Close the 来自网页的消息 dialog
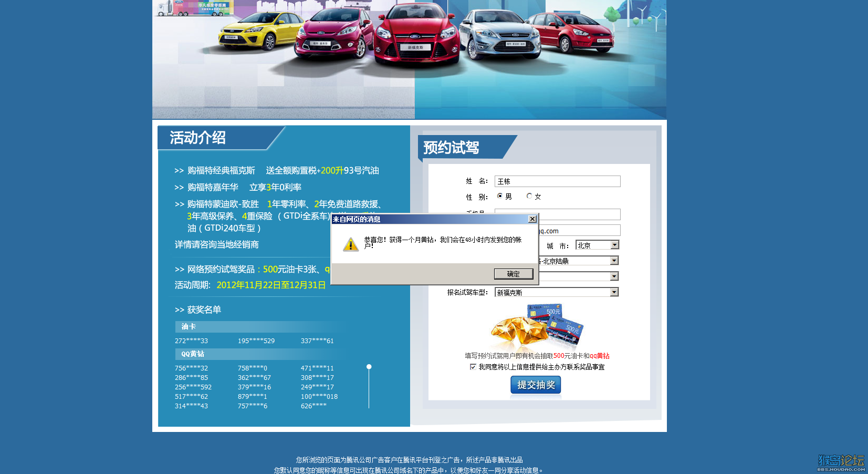Image resolution: width=868 pixels, height=474 pixels. (x=532, y=219)
